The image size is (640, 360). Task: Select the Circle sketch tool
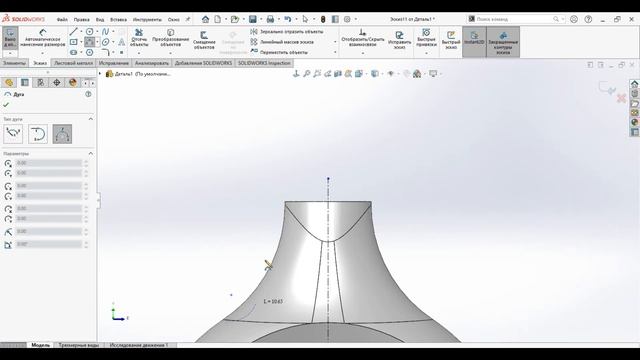coord(89,31)
